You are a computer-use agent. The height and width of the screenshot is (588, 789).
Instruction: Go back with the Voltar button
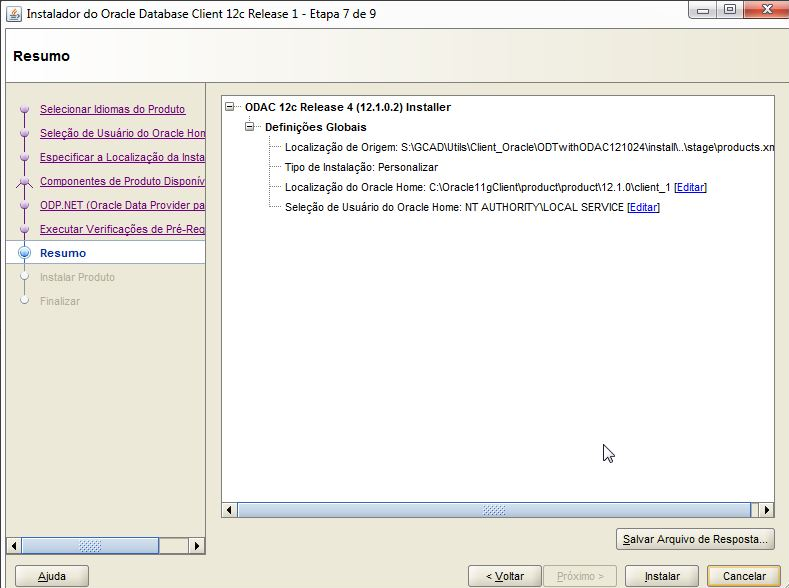pos(505,576)
